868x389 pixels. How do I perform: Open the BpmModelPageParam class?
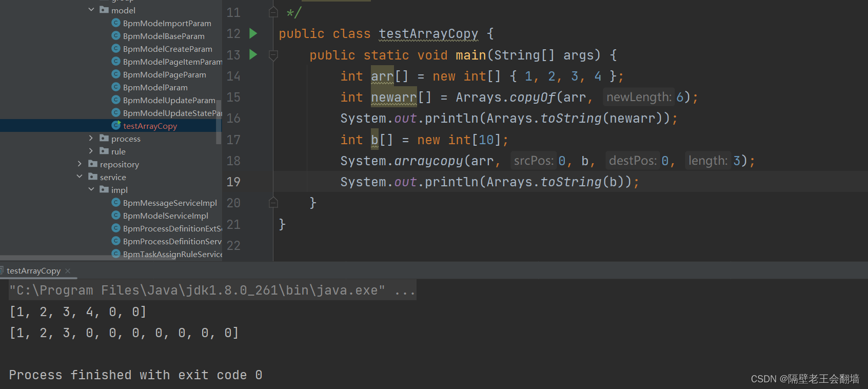point(164,74)
